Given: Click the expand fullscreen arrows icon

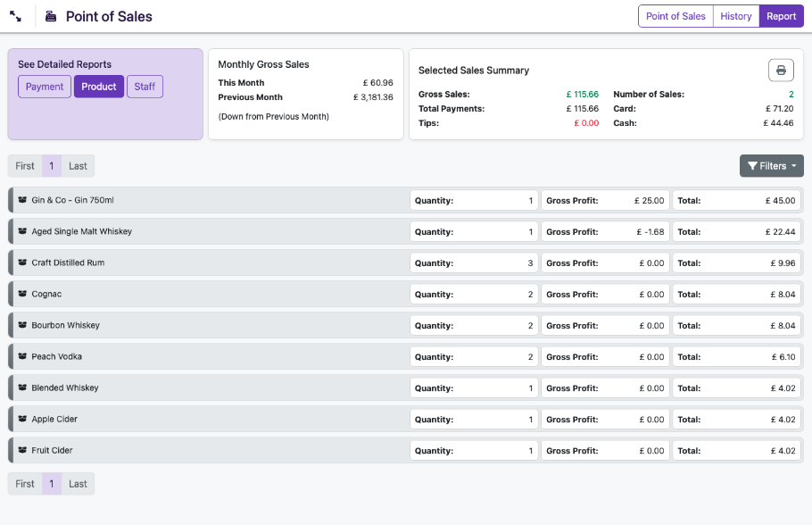Looking at the screenshot, I should [15, 16].
